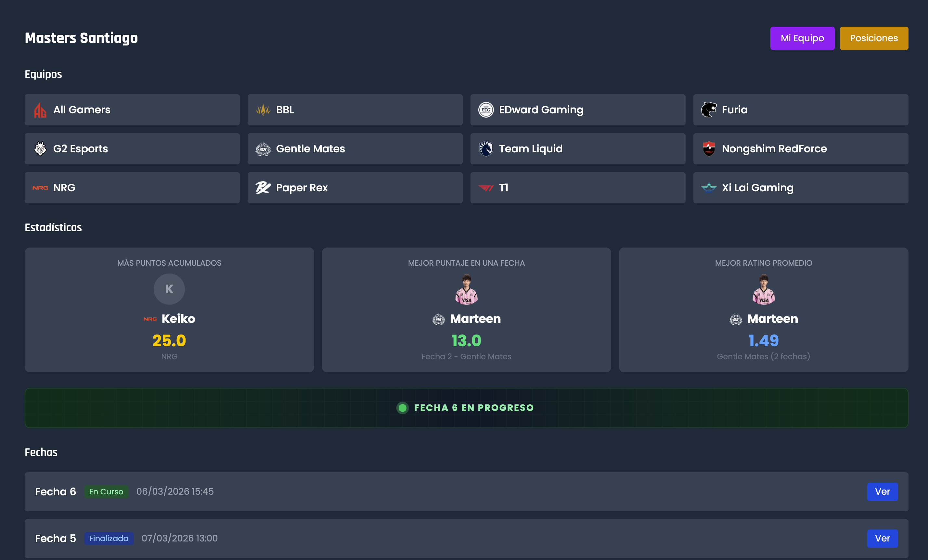Click the En Curso status badge

point(106,491)
